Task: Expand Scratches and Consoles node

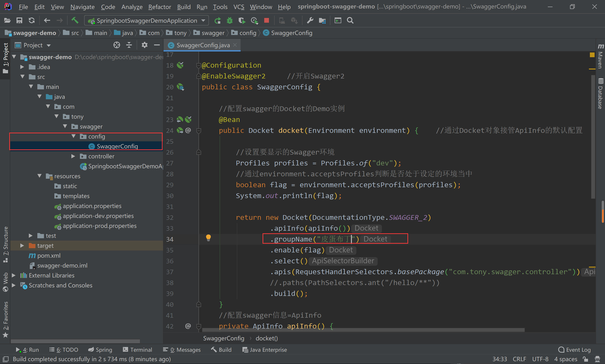Action: point(14,285)
